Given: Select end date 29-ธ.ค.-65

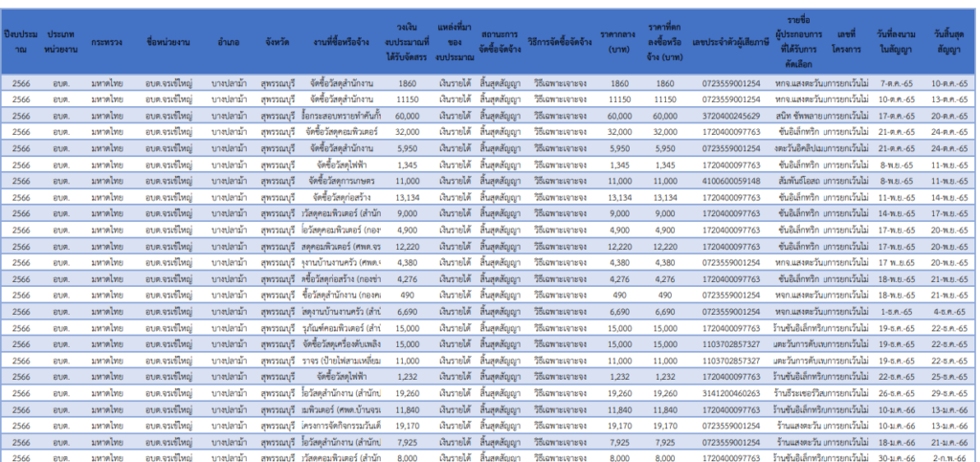Looking at the screenshot, I should click(949, 393).
